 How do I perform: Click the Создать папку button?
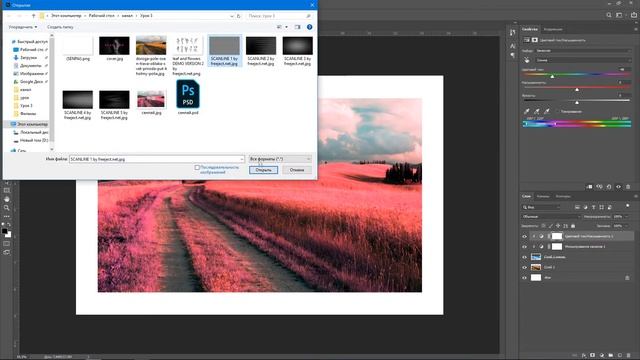pyautogui.click(x=60, y=27)
